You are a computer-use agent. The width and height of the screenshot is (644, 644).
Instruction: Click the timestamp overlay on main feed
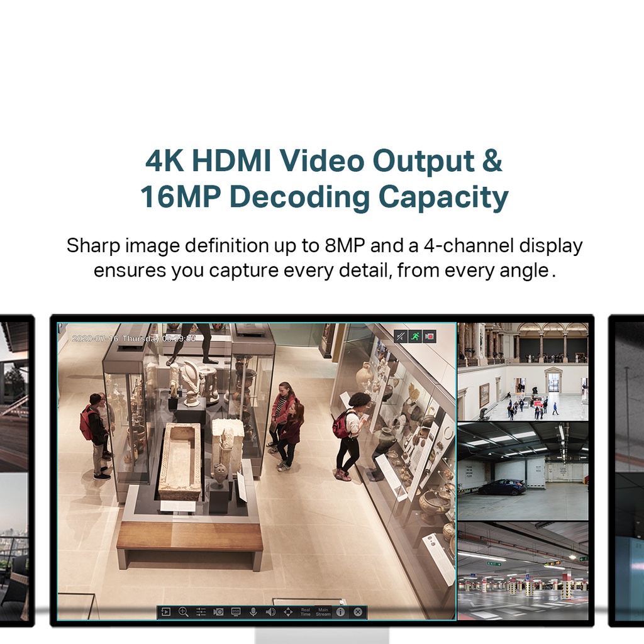point(133,338)
